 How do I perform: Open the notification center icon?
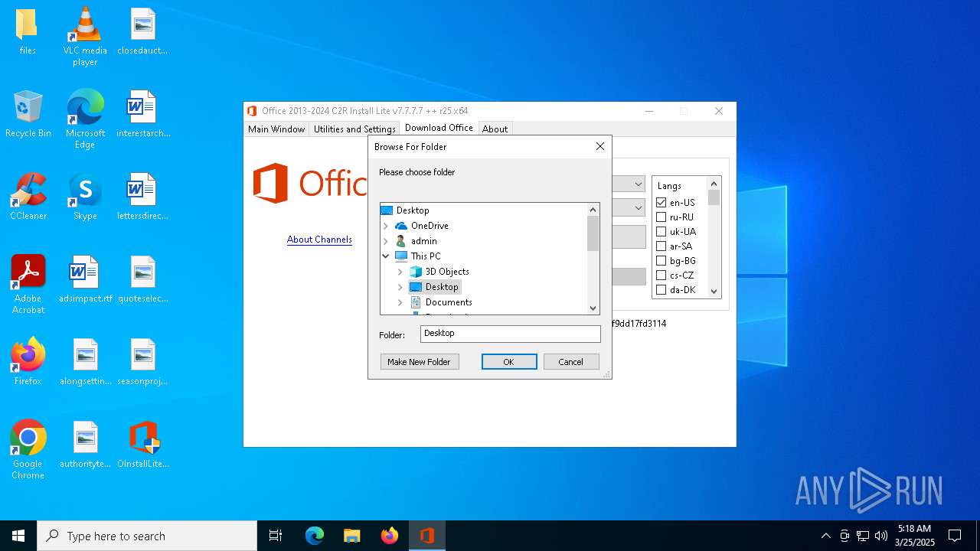click(955, 536)
